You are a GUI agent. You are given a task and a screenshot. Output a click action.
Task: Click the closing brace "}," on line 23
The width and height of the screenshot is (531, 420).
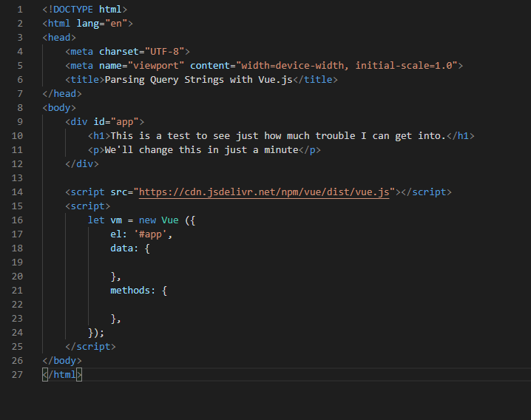click(116, 319)
